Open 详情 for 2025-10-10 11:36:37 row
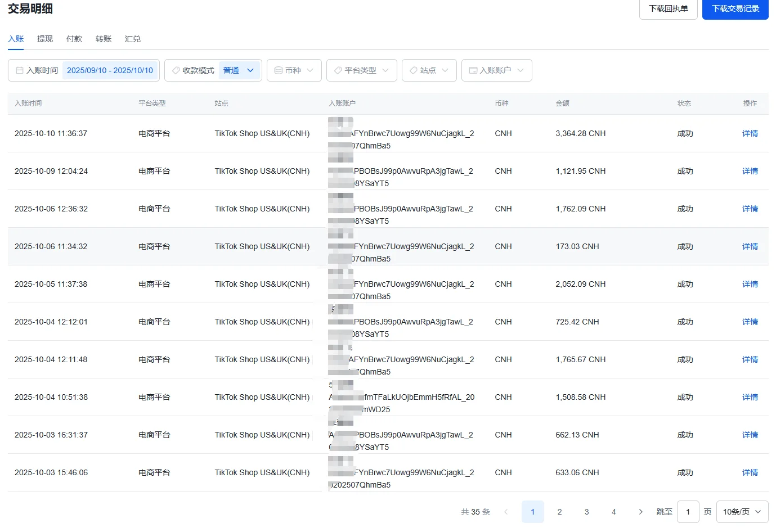 click(750, 133)
